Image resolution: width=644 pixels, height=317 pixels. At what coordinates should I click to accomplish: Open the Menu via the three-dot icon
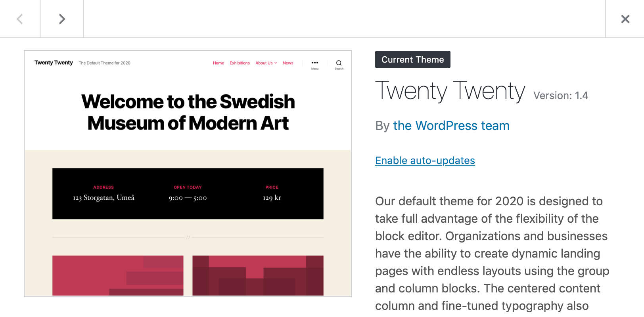point(315,63)
